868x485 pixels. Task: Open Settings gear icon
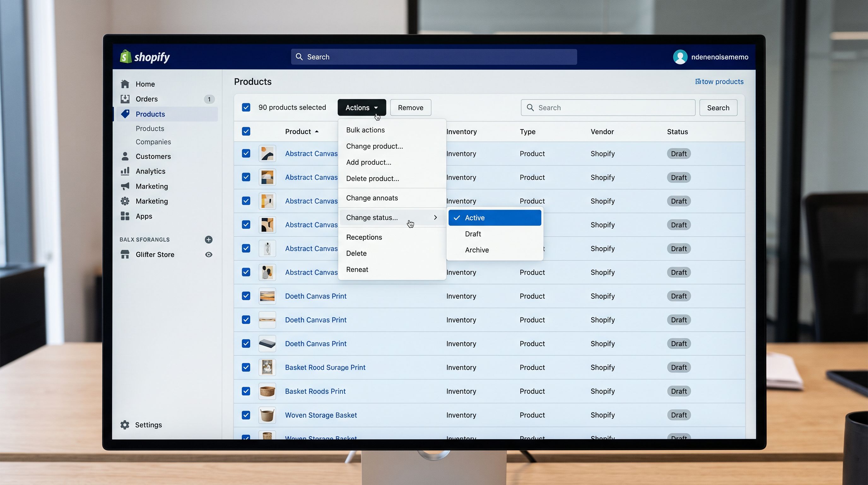(125, 425)
